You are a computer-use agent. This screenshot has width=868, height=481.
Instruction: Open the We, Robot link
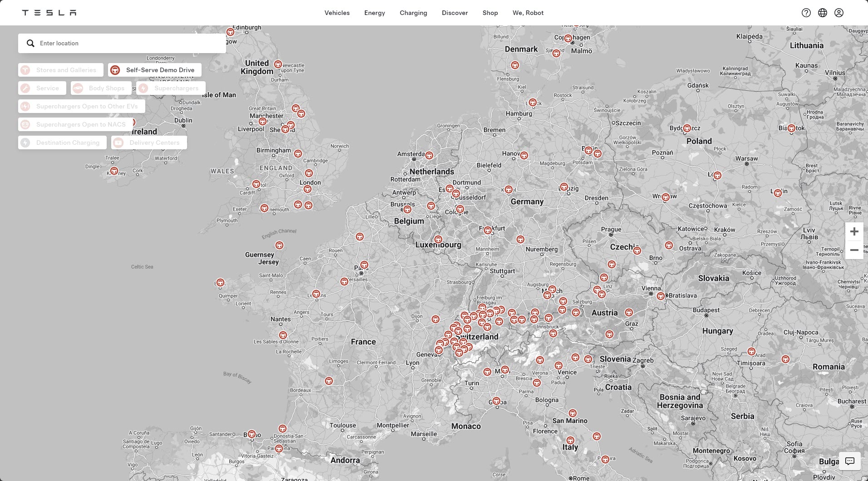tap(528, 13)
